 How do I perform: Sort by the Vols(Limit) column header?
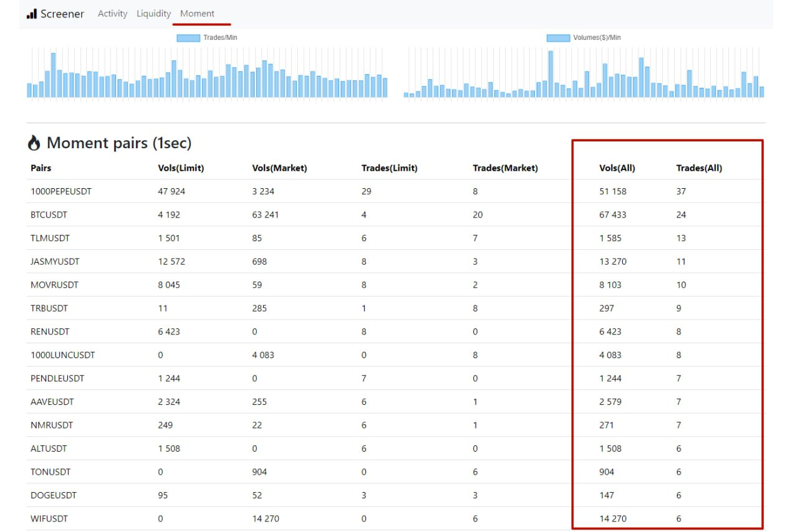click(181, 168)
